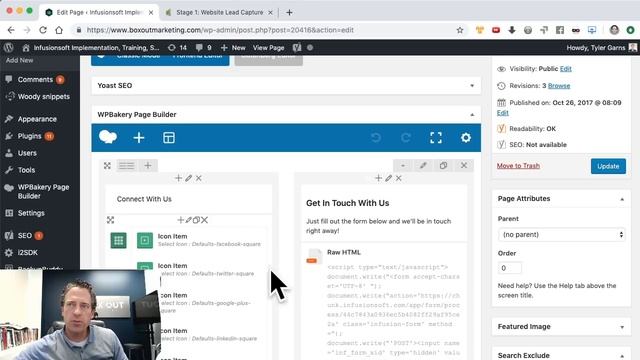Open WPBakery page settings gear
The width and height of the screenshot is (640, 360).
tap(466, 138)
